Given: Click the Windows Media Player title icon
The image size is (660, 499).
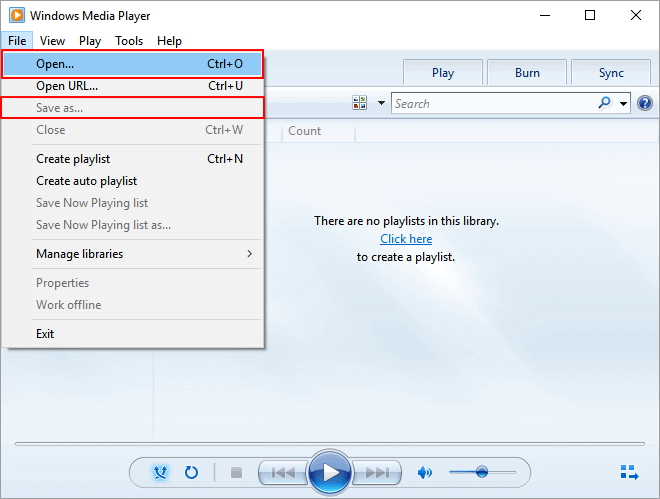Looking at the screenshot, I should click(x=17, y=16).
